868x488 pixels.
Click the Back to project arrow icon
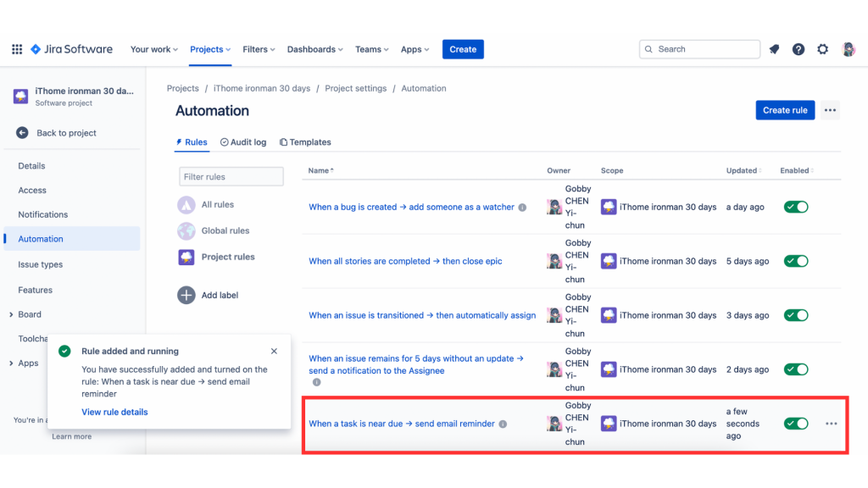pyautogui.click(x=22, y=133)
